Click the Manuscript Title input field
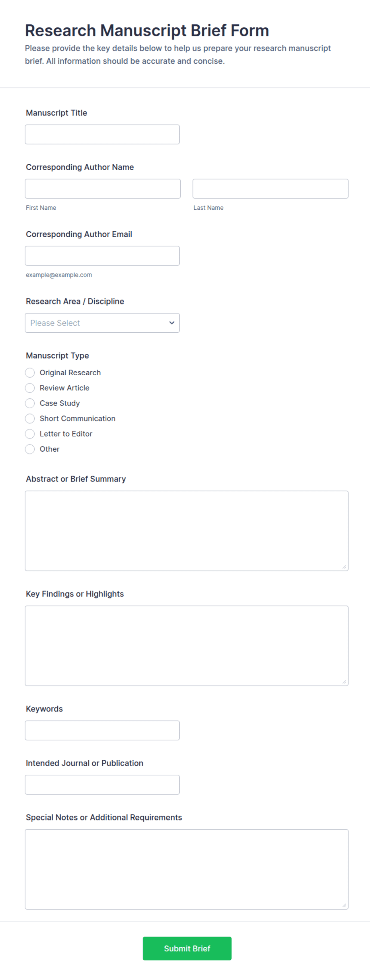 [102, 134]
